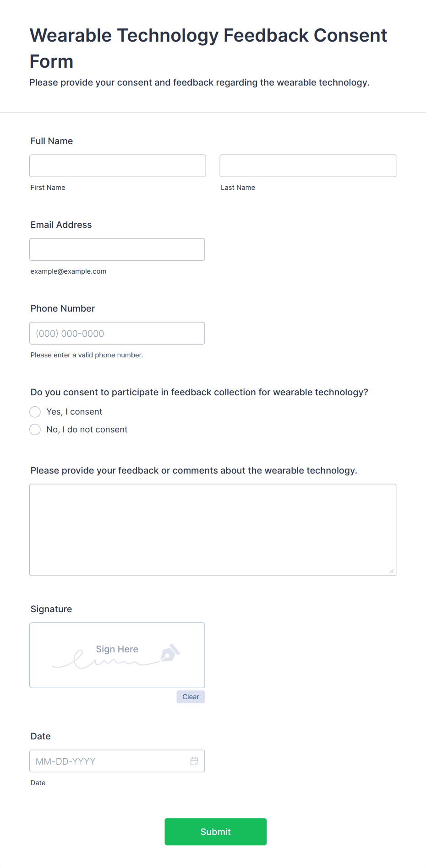426x868 pixels.
Task: Click the consent question text
Action: tap(199, 392)
